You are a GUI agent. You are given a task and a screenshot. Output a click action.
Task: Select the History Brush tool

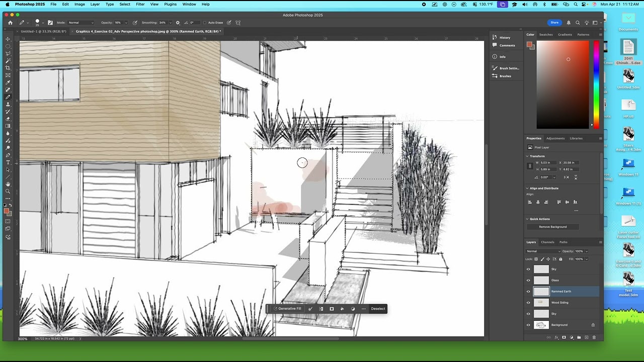(8, 112)
